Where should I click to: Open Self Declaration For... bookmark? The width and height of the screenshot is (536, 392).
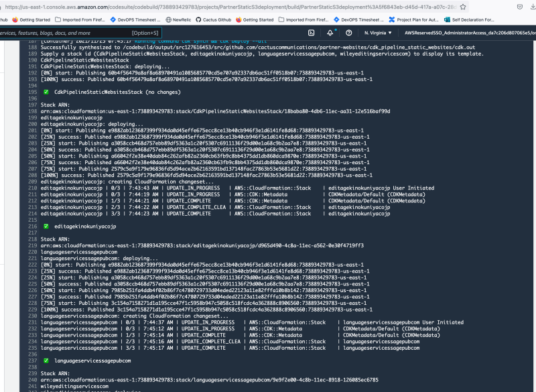(x=469, y=20)
